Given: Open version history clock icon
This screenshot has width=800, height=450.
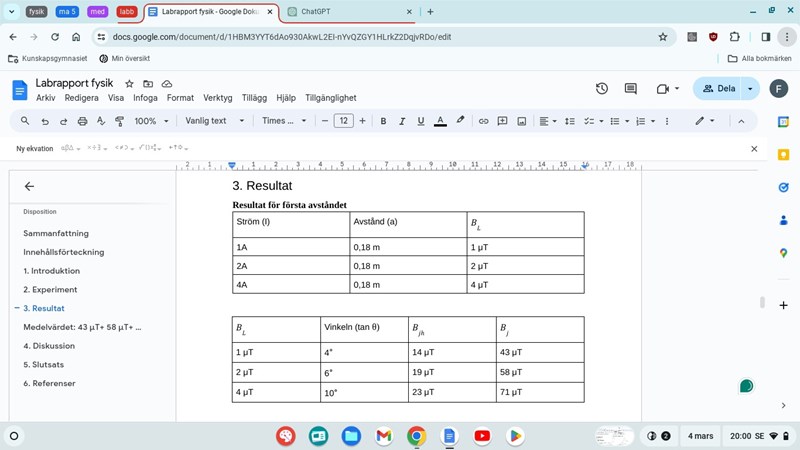Looking at the screenshot, I should tap(602, 89).
